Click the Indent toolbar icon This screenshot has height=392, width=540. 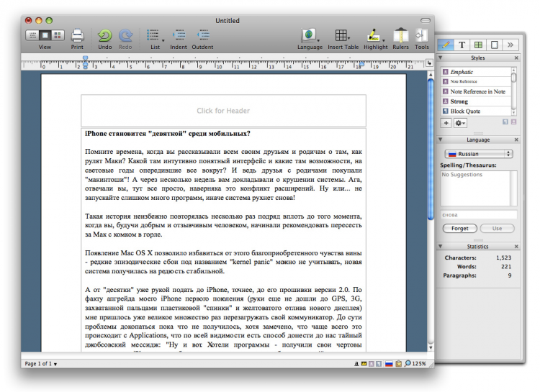click(x=179, y=35)
